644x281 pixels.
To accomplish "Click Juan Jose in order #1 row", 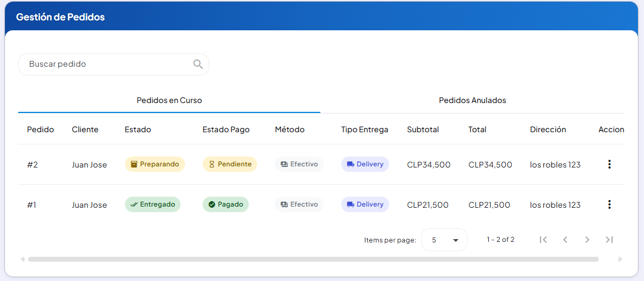I will click(x=89, y=205).
